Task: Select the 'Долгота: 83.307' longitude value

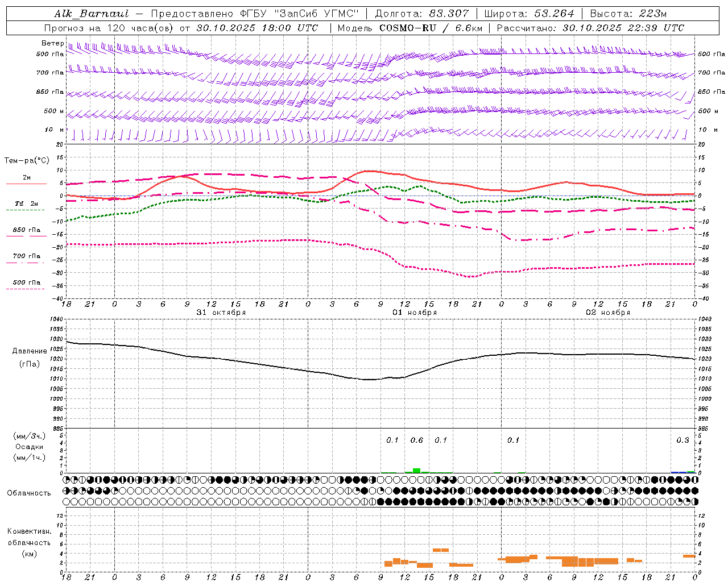Action: 422,14
